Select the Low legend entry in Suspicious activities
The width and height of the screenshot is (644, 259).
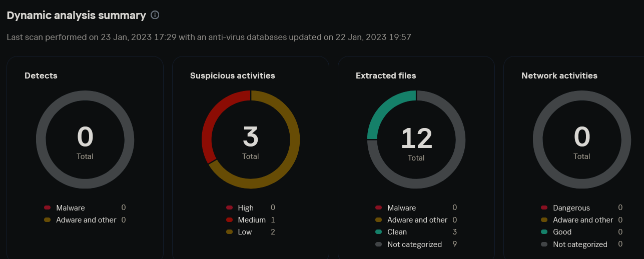coord(245,232)
